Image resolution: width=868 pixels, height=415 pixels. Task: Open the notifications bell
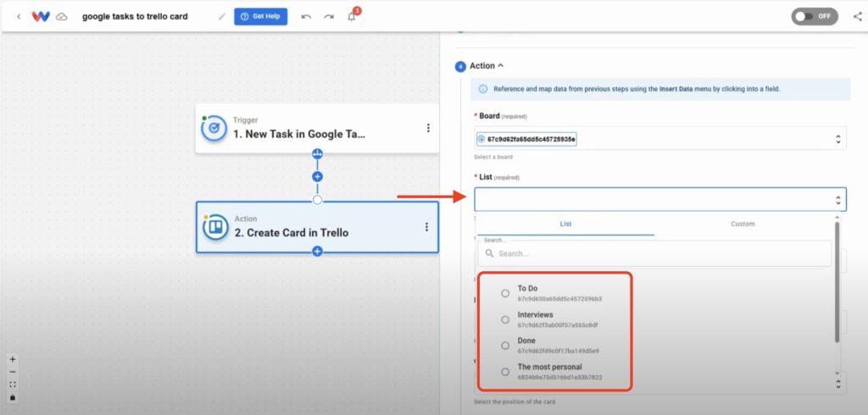(352, 17)
